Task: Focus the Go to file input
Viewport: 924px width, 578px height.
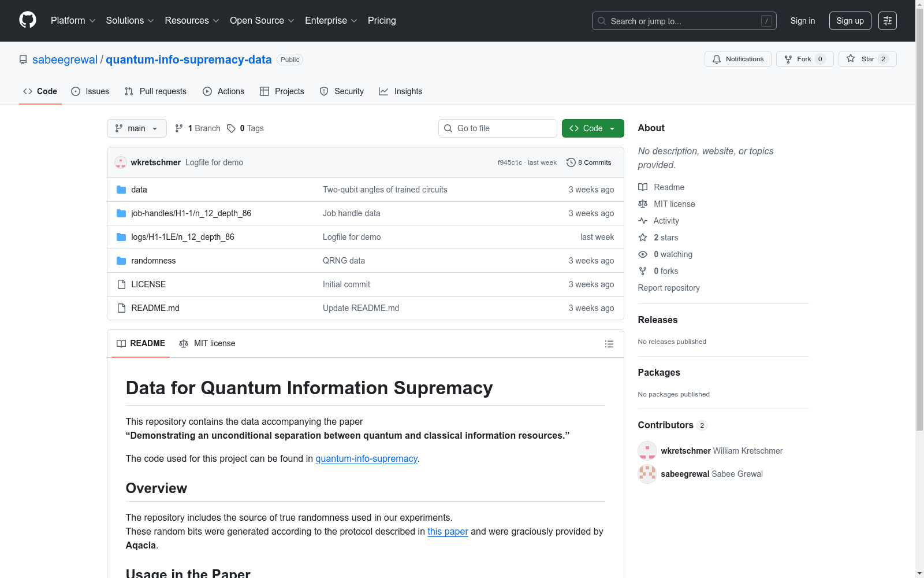Action: tap(498, 128)
